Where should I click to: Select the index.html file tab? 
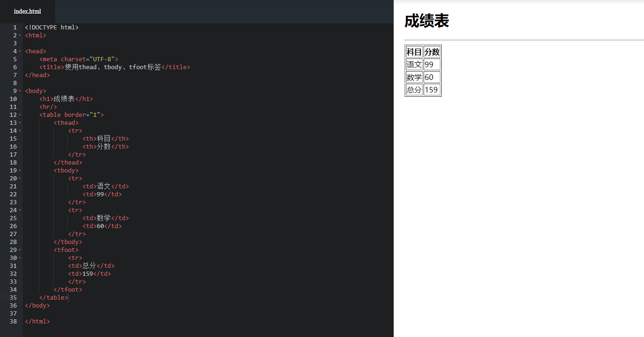click(28, 11)
